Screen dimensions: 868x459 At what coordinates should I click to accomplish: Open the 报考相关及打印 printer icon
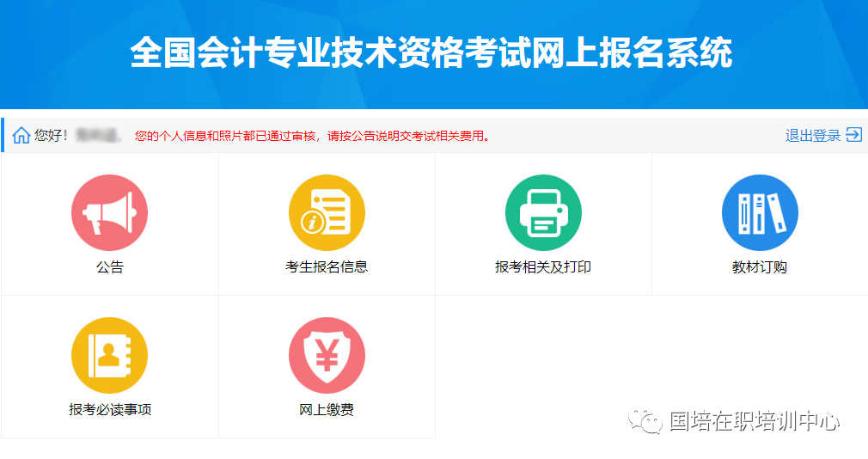pos(543,212)
